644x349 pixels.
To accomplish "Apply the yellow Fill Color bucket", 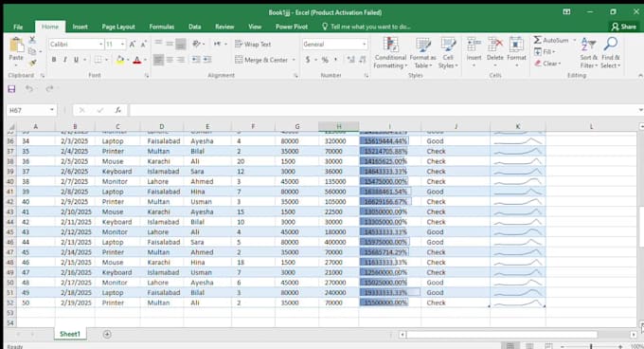I will click(120, 60).
